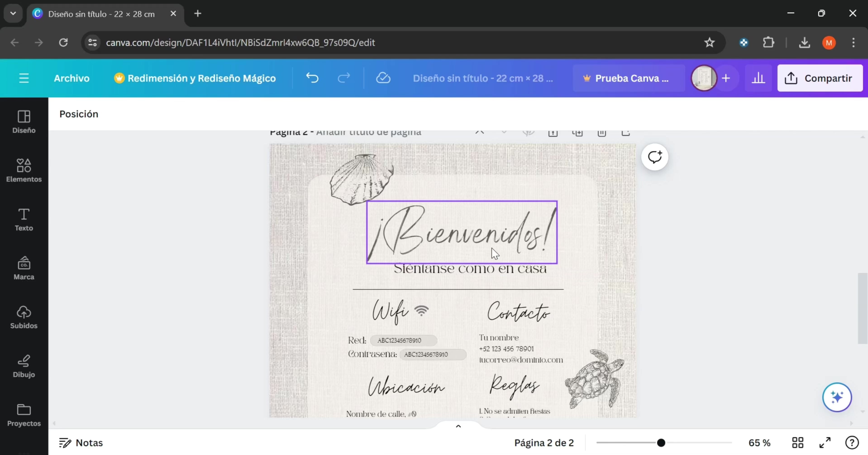Click the undo arrow icon
Viewport: 868px width, 455px height.
click(x=312, y=78)
